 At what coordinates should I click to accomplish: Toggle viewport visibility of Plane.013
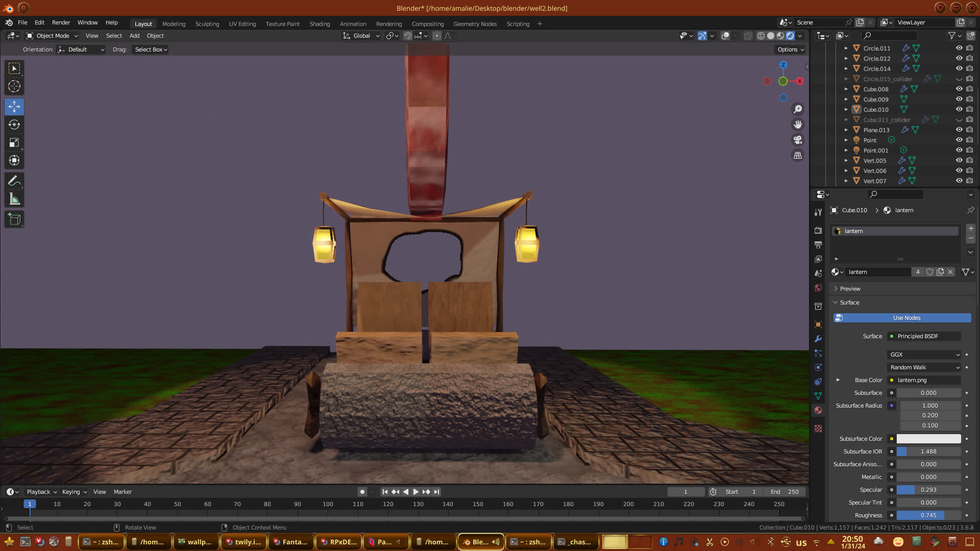pyautogui.click(x=959, y=130)
